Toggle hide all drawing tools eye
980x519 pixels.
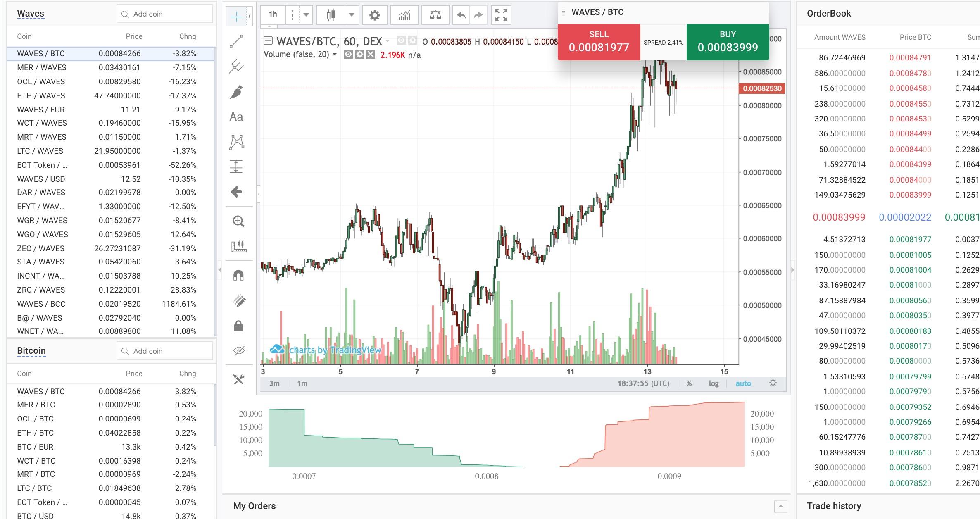[x=238, y=351]
